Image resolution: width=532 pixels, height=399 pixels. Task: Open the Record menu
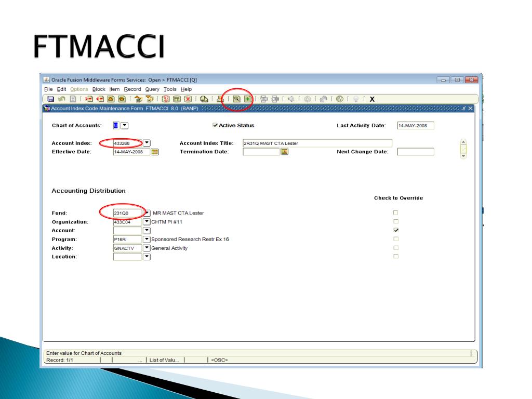tap(132, 89)
